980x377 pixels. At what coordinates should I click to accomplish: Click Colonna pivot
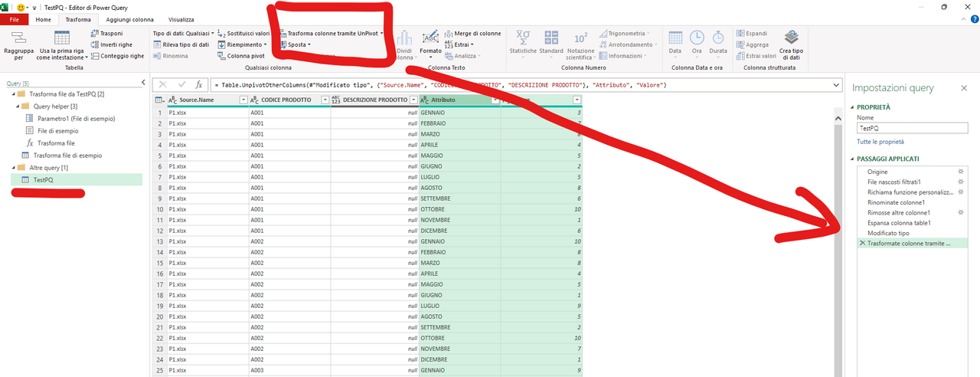pos(240,56)
